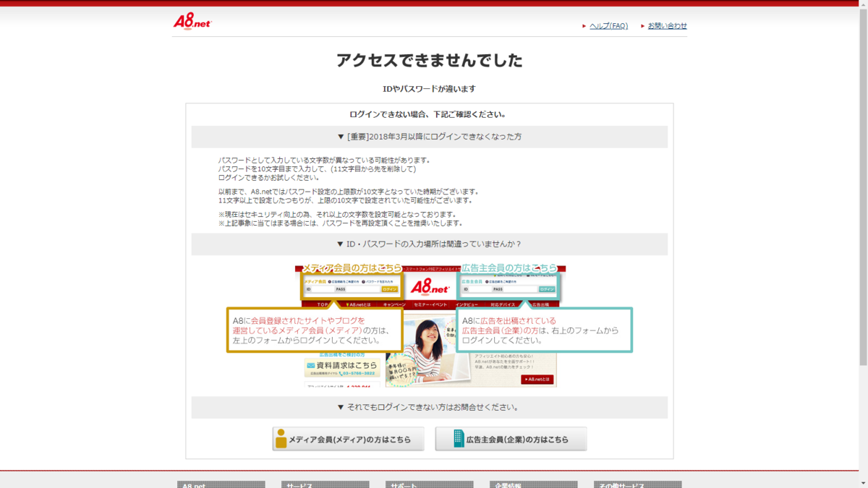The height and width of the screenshot is (488, 868).
Task: Open the その他サービス footer heading
Action: tap(638, 485)
